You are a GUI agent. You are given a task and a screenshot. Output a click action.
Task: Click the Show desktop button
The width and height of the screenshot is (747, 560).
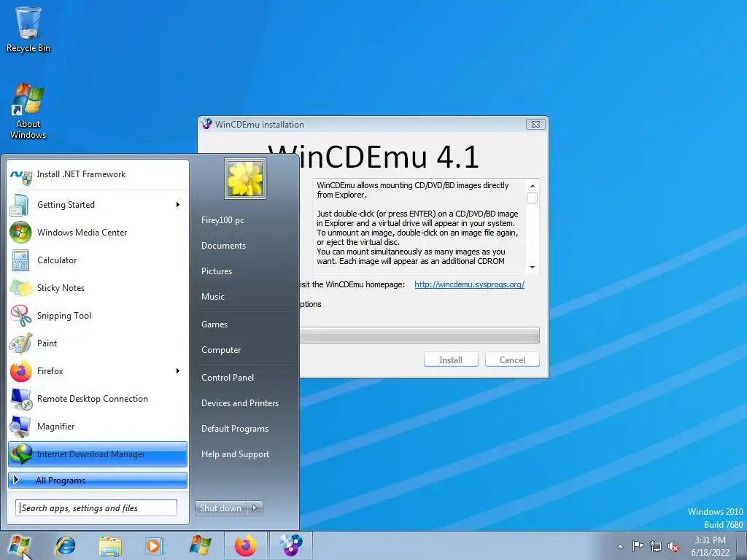click(x=742, y=545)
